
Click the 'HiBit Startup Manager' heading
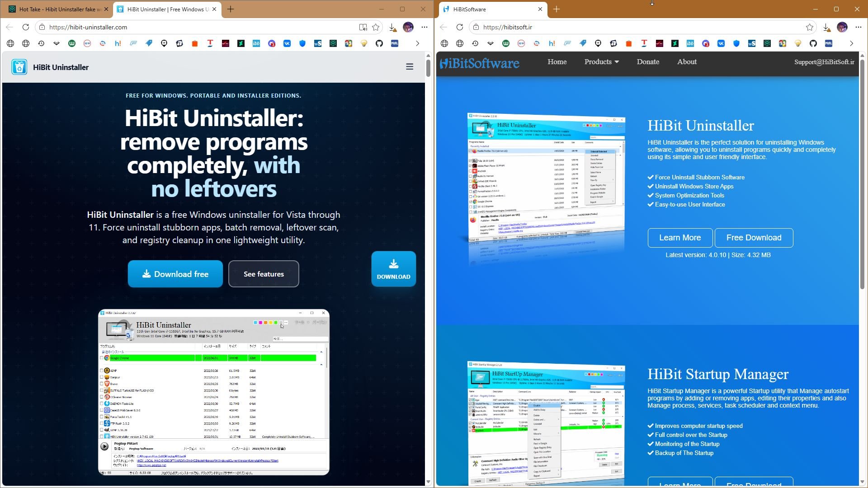coord(718,374)
